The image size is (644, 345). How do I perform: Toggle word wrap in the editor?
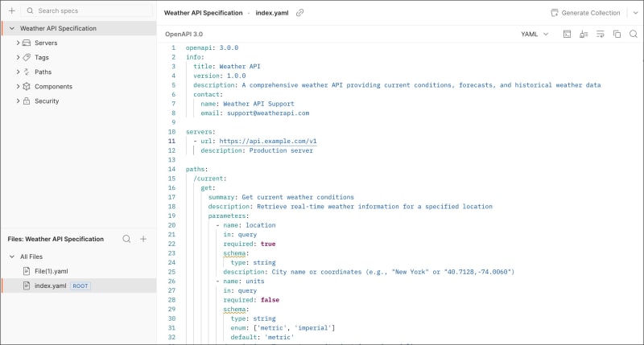pyautogui.click(x=600, y=34)
